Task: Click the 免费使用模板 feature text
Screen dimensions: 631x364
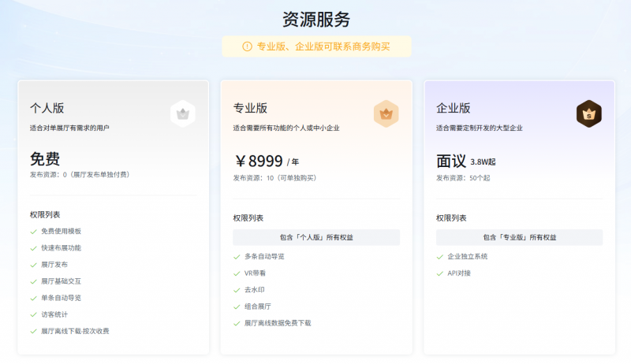Action: [x=62, y=232]
